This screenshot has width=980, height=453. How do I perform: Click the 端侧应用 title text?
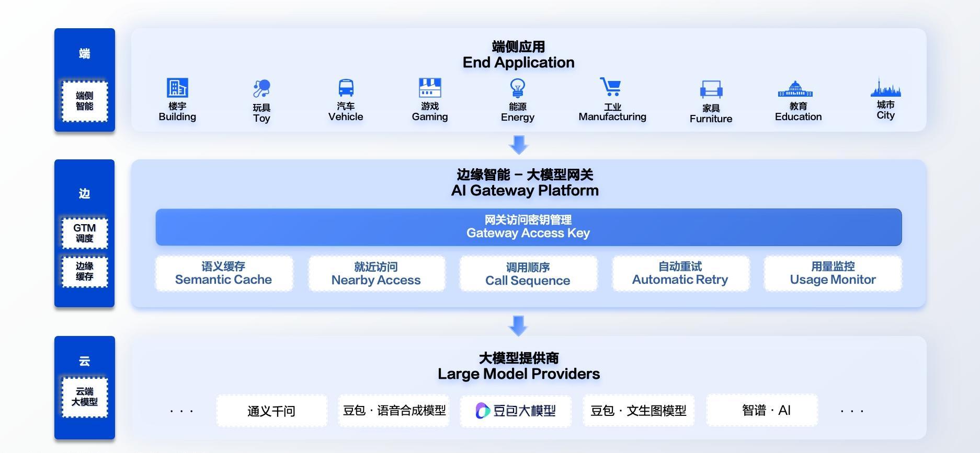[518, 47]
